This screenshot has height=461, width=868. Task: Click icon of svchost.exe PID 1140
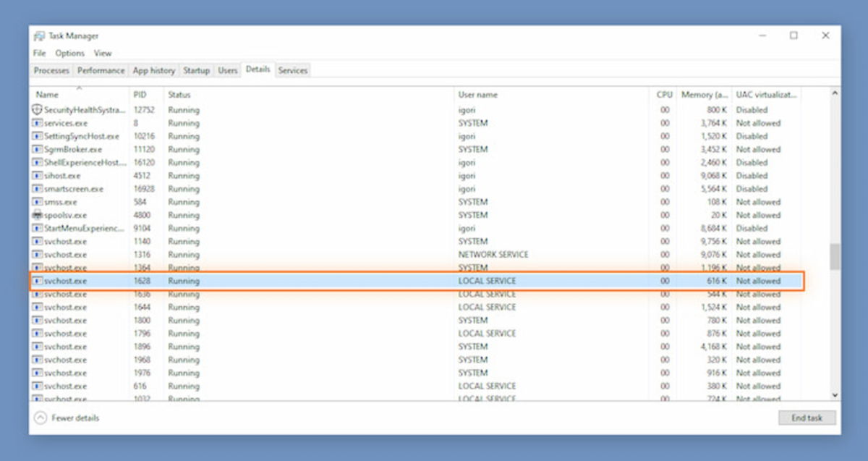click(x=38, y=242)
